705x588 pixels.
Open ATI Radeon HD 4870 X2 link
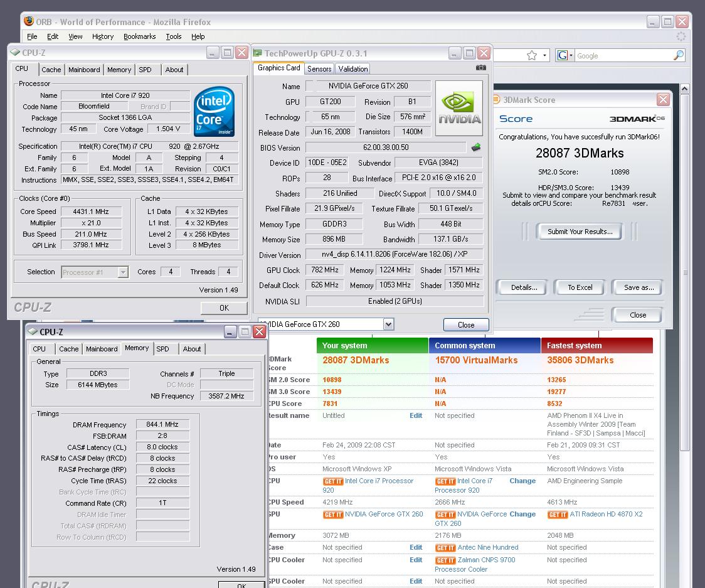click(x=606, y=514)
